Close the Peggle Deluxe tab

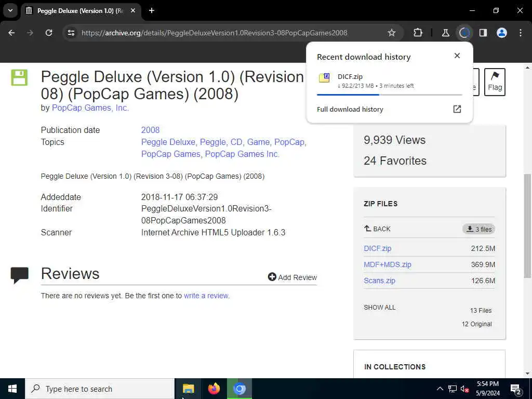[133, 10]
